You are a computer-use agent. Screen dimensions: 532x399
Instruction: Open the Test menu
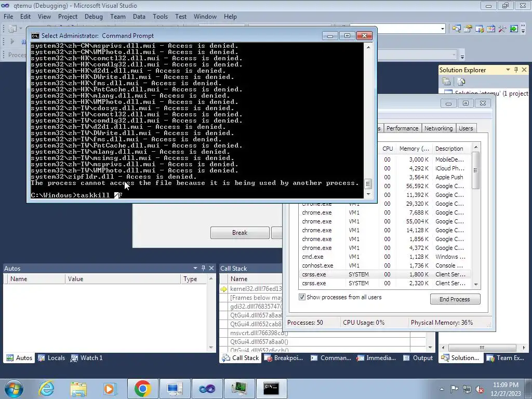(x=180, y=16)
